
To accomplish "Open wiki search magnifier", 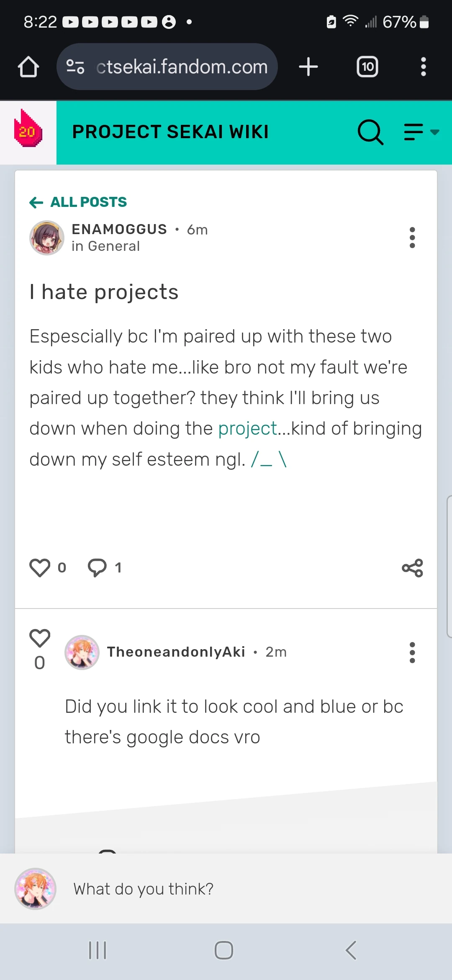I will 370,132.
